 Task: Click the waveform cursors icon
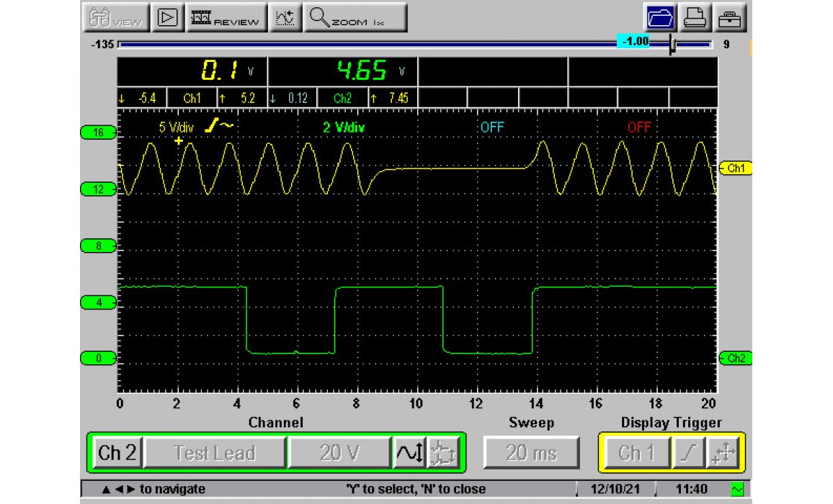286,17
